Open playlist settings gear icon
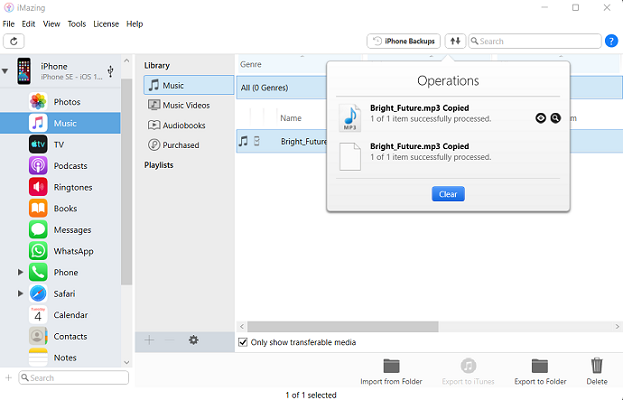 pos(193,340)
